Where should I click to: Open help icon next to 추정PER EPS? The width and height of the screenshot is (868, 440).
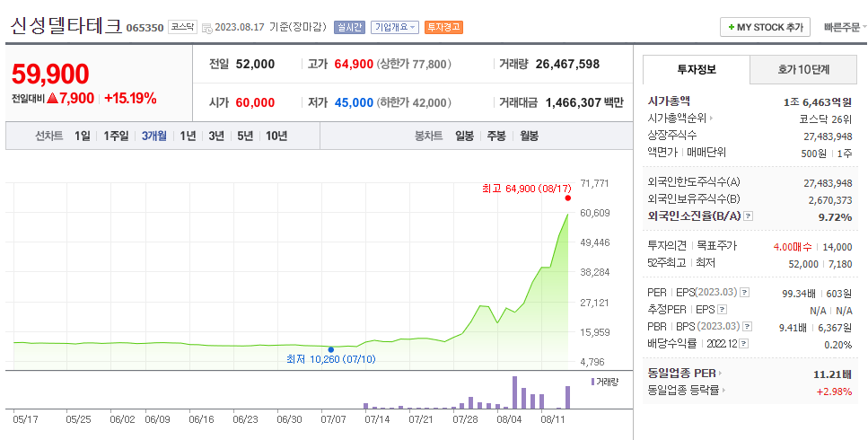(x=722, y=310)
